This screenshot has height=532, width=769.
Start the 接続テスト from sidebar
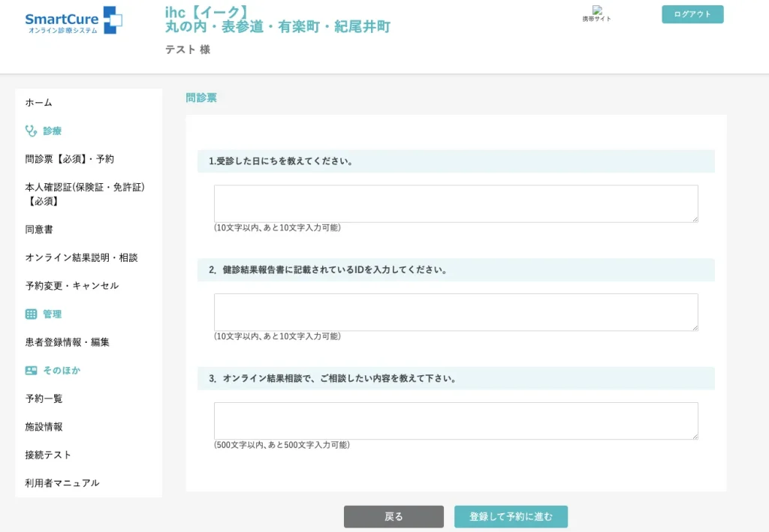point(48,455)
